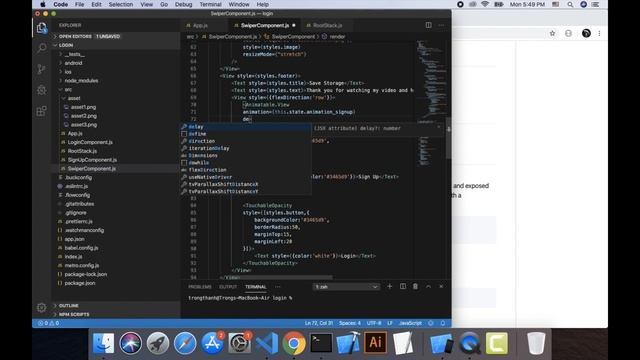
Task: Open package.json in the file tree
Action: [x=80, y=283]
